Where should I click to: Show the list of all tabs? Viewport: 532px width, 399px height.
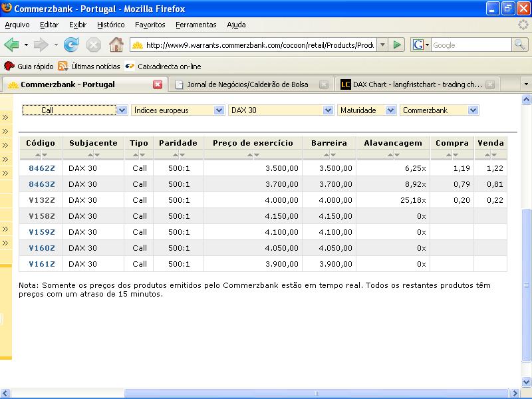[526, 84]
